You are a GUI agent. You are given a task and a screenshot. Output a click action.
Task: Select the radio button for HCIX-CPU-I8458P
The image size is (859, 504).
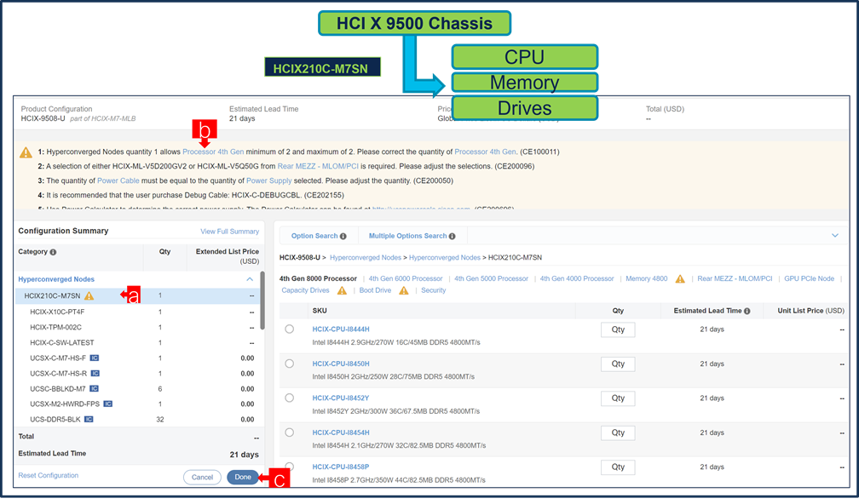click(289, 467)
